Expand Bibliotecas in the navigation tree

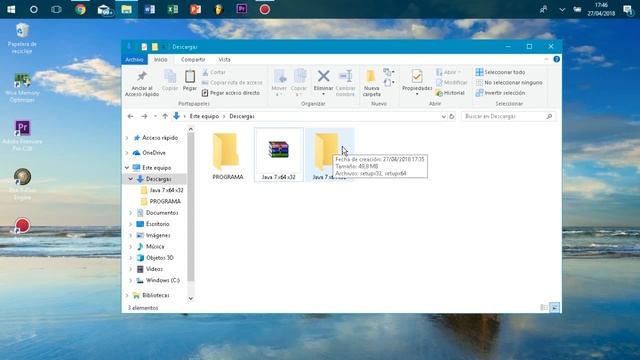click(127, 295)
